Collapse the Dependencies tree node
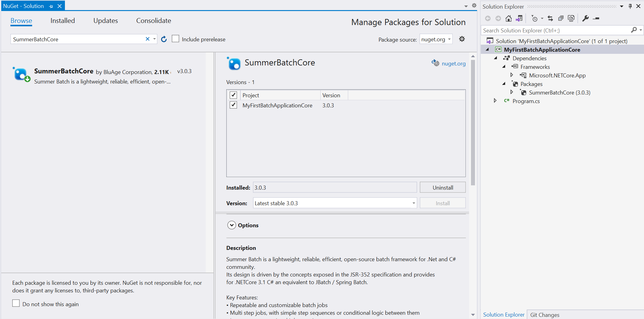The image size is (644, 319). pos(496,58)
